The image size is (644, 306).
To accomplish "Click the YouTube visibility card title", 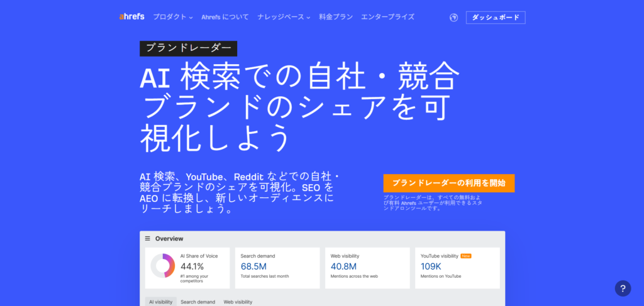I will coord(439,256).
